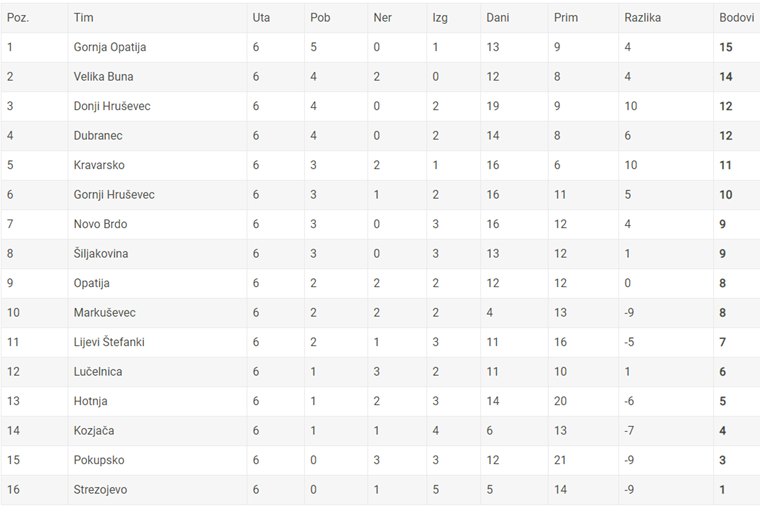Click the Dani column header

[x=498, y=18]
